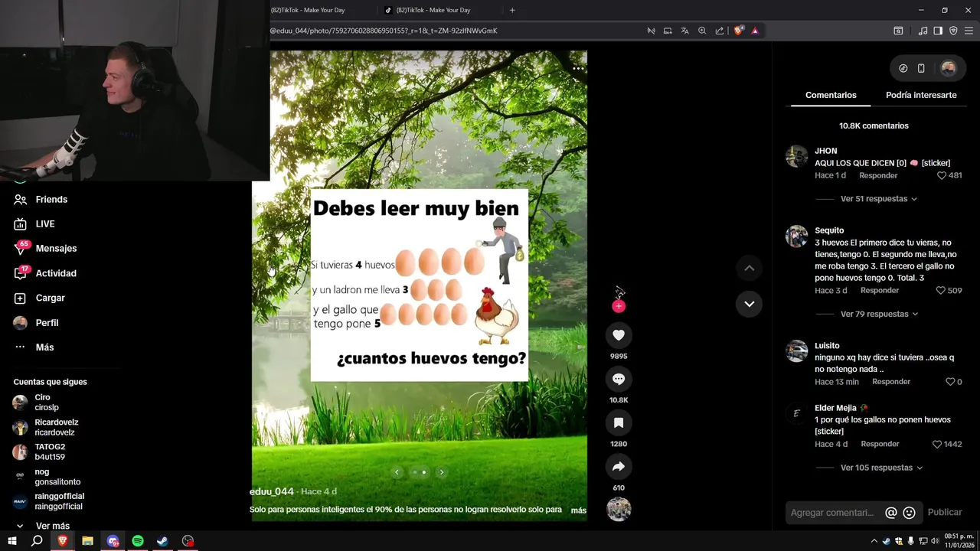Screen dimensions: 980x551
Task: Open comments via the speech bubble icon
Action: pos(619,379)
